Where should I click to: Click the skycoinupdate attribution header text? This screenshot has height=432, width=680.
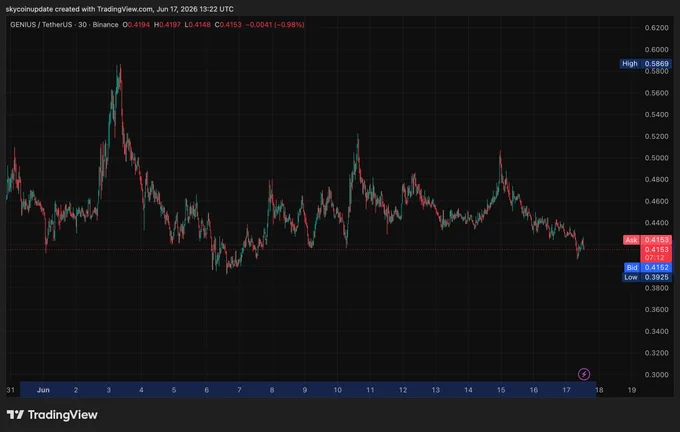point(120,9)
